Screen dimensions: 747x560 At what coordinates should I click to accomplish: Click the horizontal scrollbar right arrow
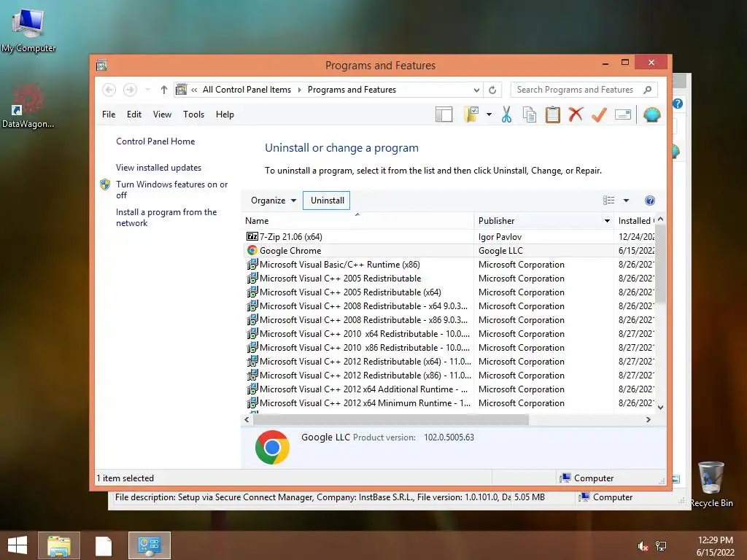pyautogui.click(x=648, y=419)
